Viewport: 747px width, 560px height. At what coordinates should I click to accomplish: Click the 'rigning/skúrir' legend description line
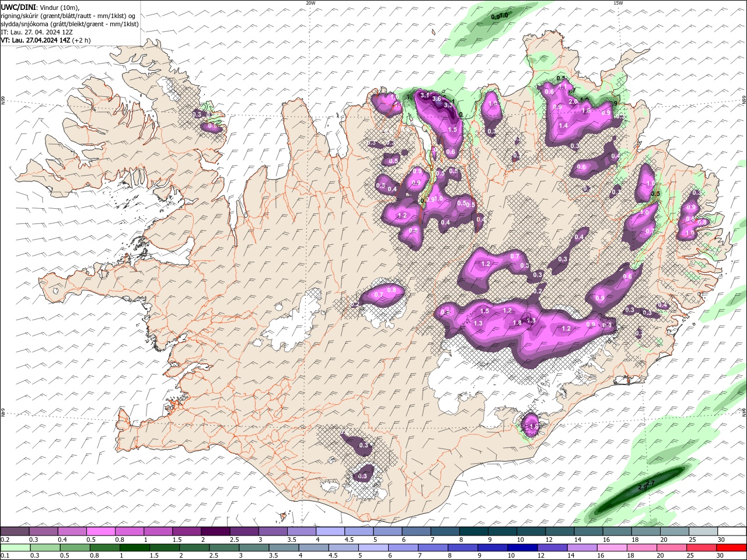coord(68,16)
